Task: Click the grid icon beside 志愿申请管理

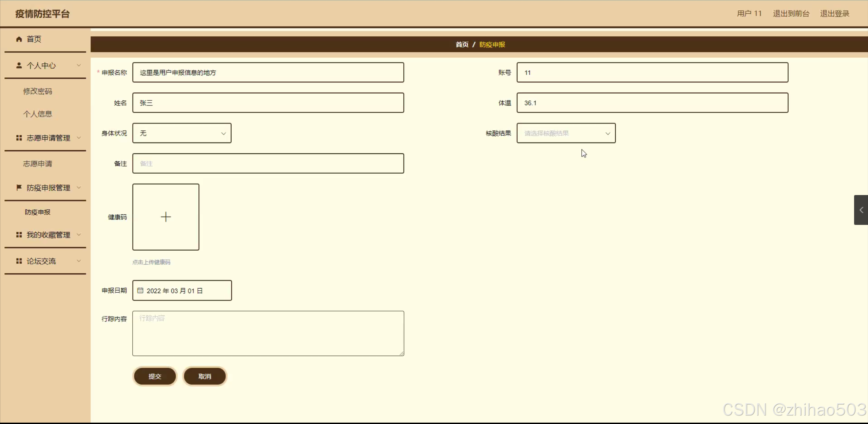Action: [19, 138]
